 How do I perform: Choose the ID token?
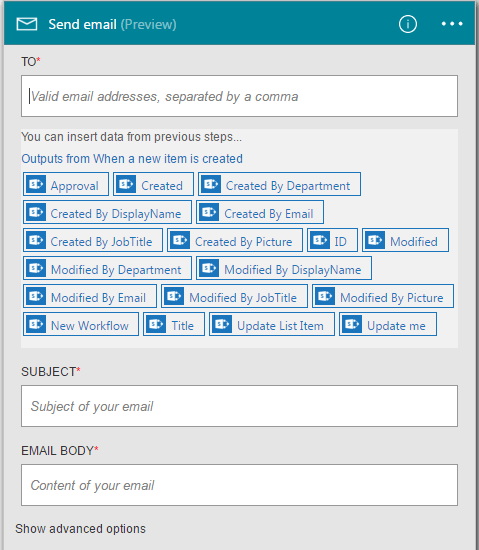(332, 240)
